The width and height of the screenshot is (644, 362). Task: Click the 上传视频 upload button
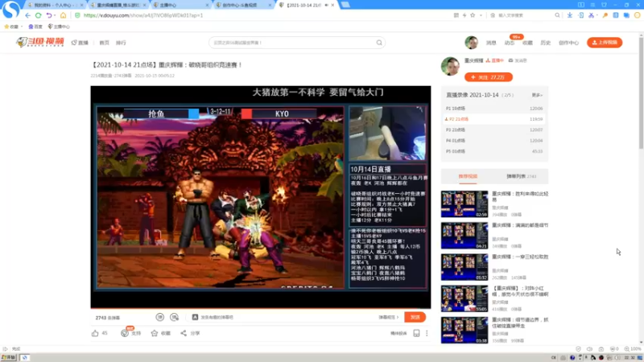tap(605, 43)
